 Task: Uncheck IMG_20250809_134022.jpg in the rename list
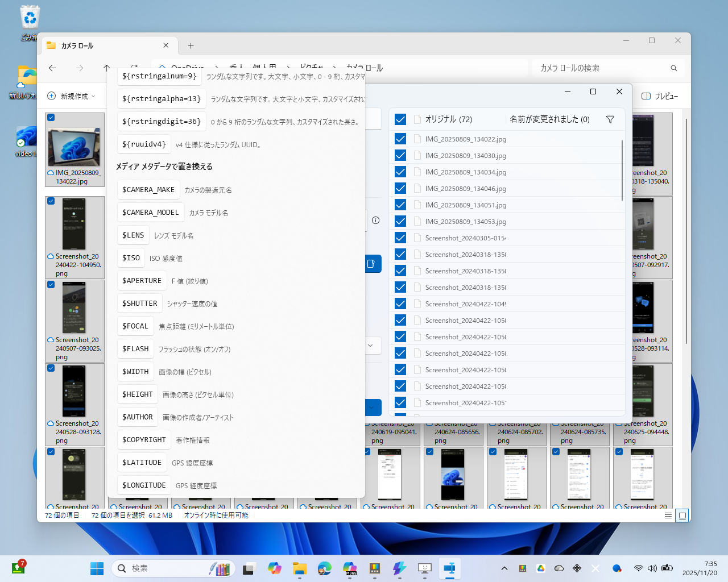tap(400, 139)
